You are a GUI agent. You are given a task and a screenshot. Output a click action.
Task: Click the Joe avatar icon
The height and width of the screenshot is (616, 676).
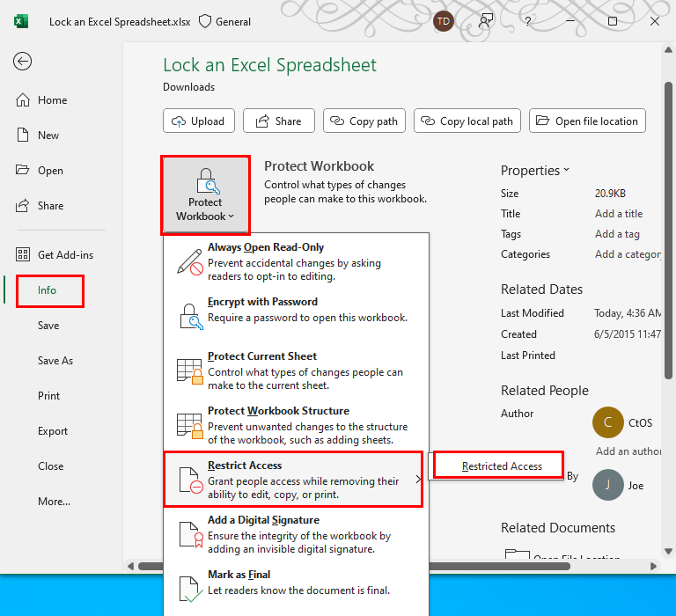point(608,485)
